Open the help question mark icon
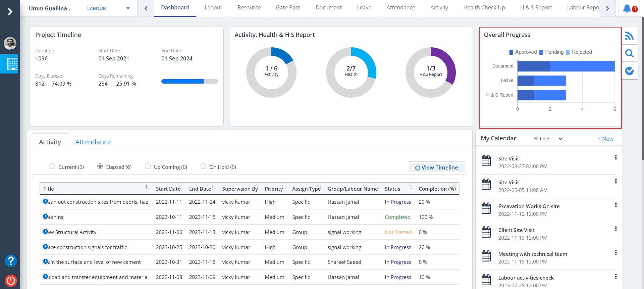Image resolution: width=644 pixels, height=289 pixels. [x=11, y=261]
